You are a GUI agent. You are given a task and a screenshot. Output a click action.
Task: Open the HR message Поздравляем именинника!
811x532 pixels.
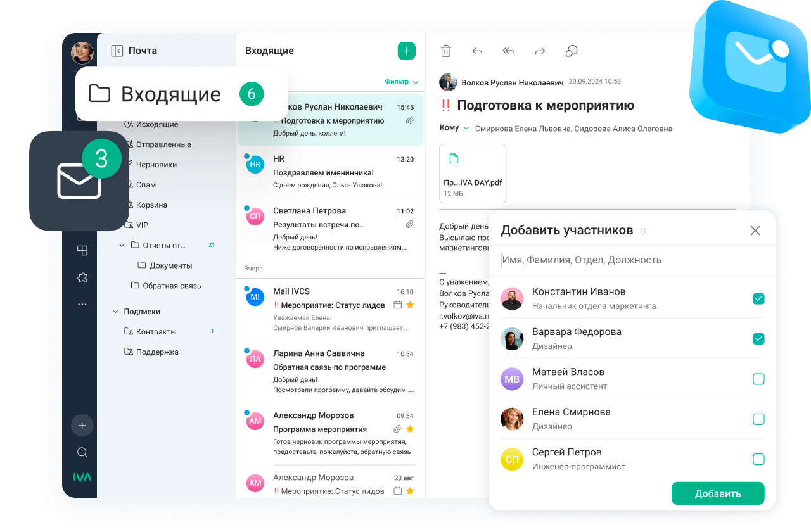pyautogui.click(x=330, y=172)
